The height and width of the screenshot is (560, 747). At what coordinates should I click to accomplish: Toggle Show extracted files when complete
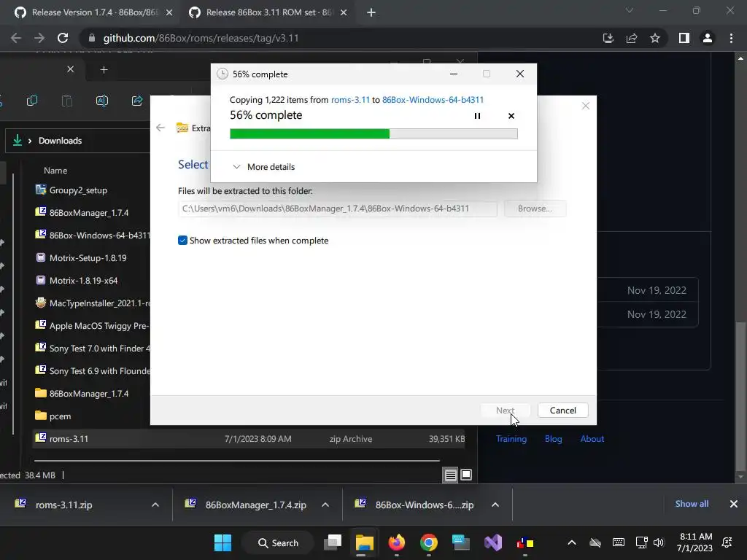pos(182,241)
